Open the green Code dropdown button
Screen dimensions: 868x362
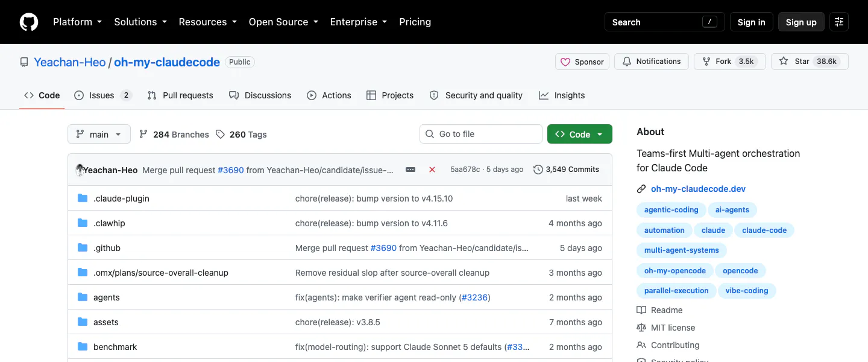580,134
